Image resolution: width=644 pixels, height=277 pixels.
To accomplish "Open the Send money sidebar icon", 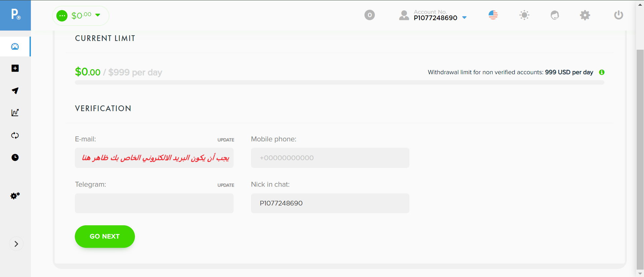I will pos(15,91).
